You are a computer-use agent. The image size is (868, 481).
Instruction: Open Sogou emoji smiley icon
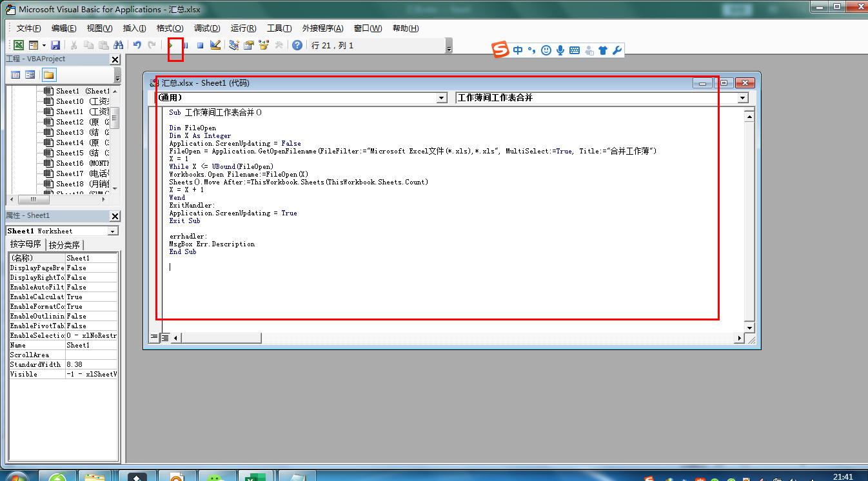click(x=546, y=50)
